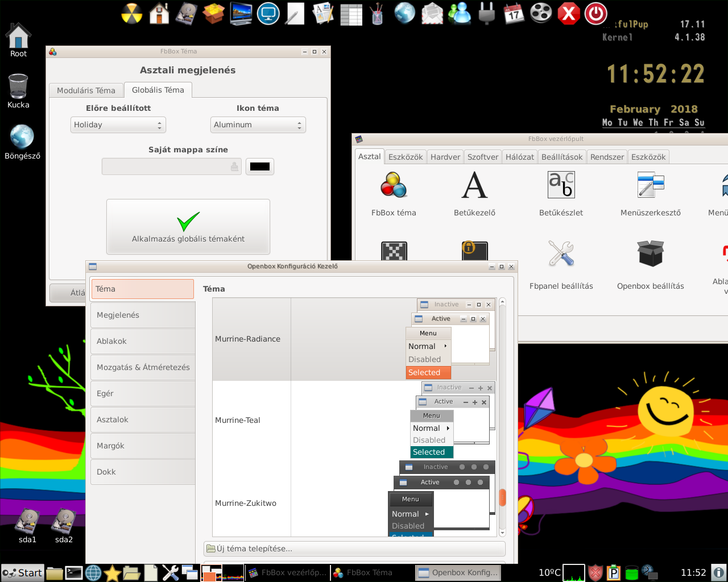Image resolution: width=728 pixels, height=582 pixels.
Task: Open the hard drive icon in top dock
Action: [x=187, y=13]
